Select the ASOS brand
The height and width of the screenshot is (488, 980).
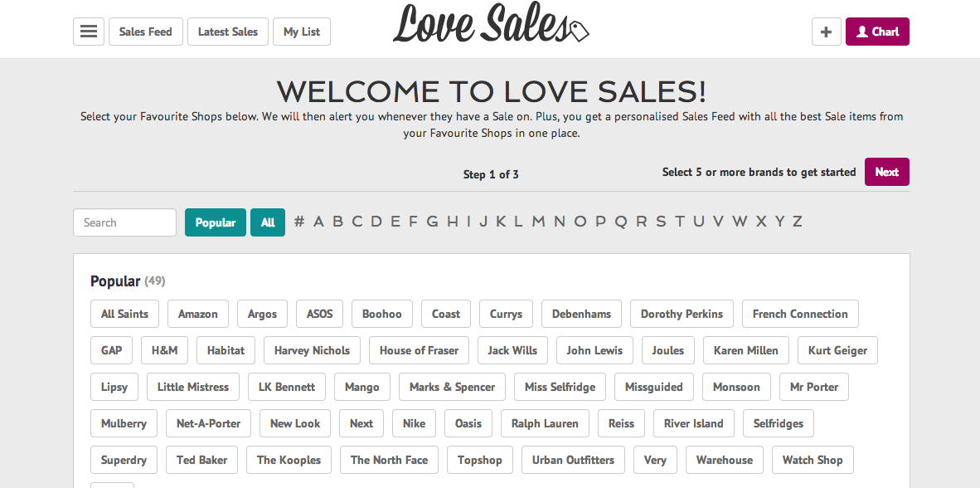(320, 314)
